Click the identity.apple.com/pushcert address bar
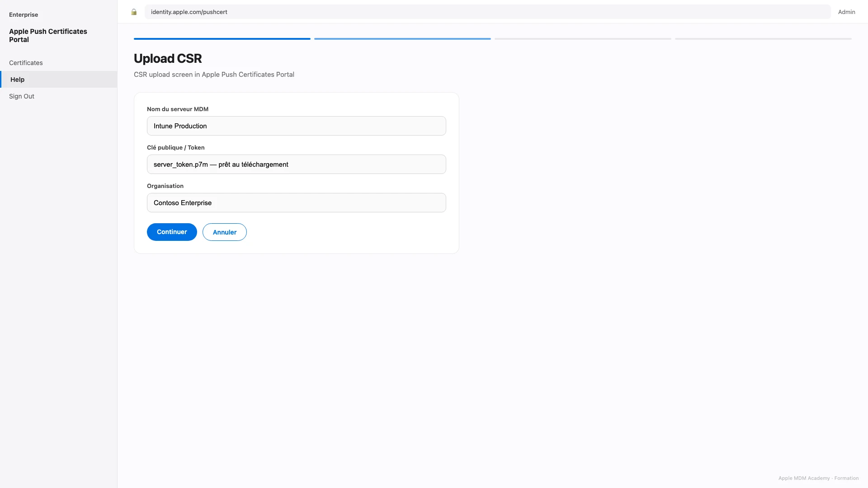The image size is (868, 488). (487, 12)
